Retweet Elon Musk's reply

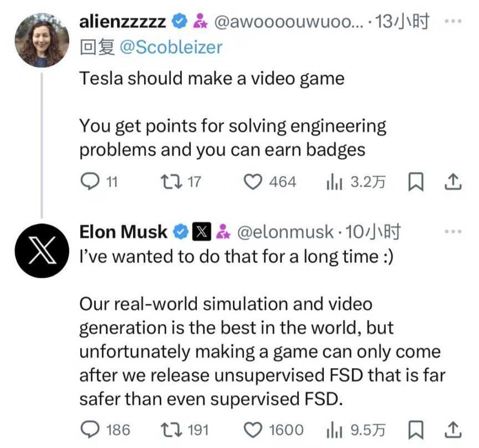point(167,429)
